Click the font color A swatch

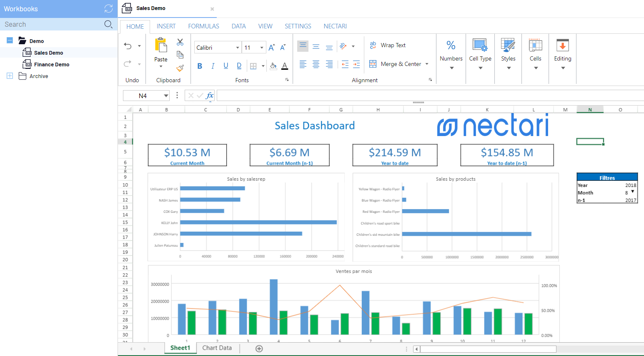click(x=285, y=66)
